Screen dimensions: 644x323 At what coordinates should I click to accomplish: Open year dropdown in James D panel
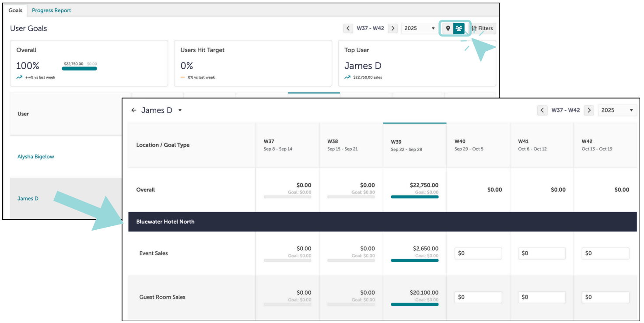coord(617,110)
